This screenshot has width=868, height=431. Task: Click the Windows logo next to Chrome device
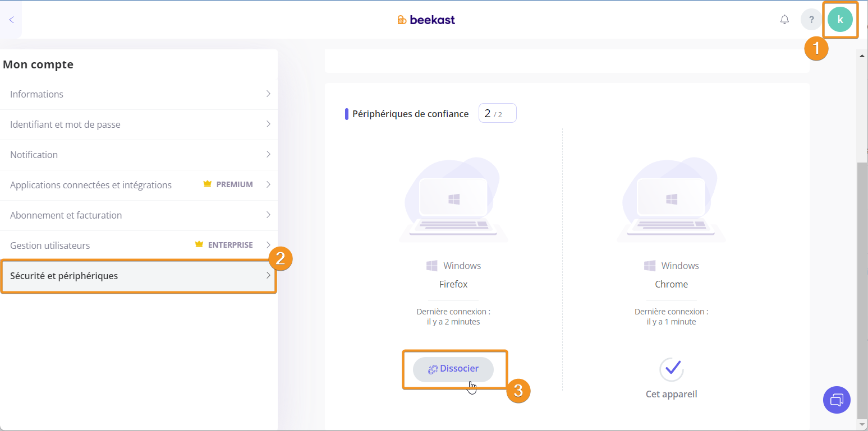point(650,266)
